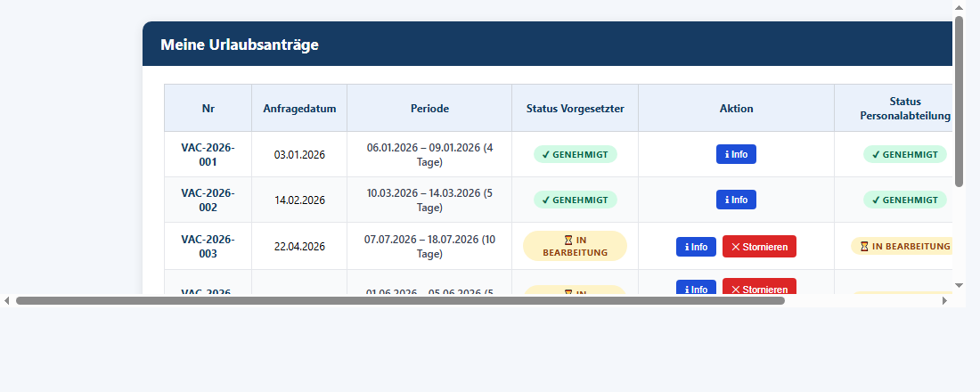
Task: Click the scroll-left arrow of horizontal scrollbar
Action: 7,301
